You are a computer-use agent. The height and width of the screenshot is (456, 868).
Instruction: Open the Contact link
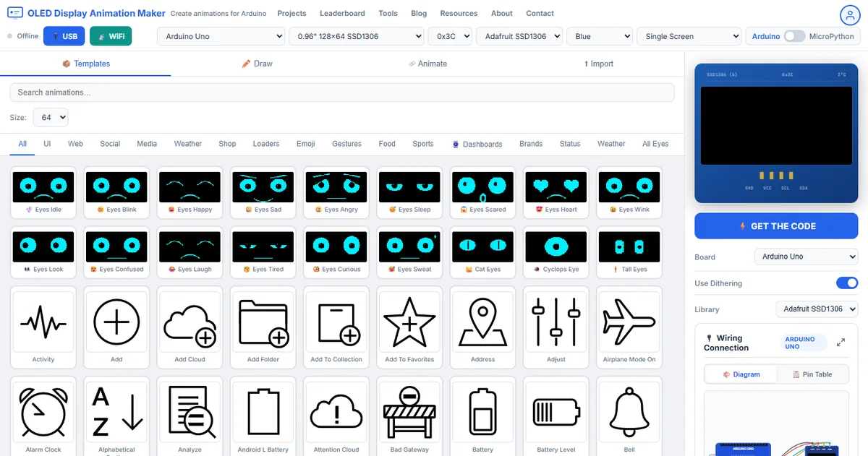[x=540, y=13]
